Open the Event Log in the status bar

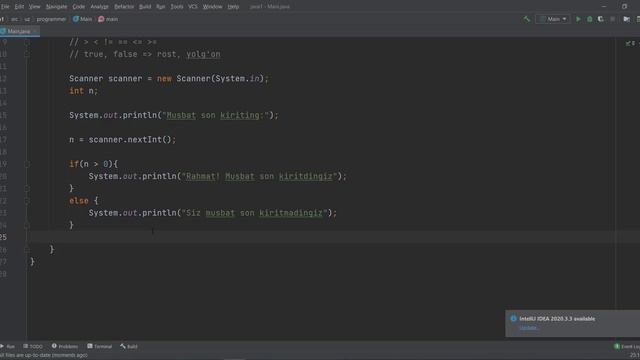click(627, 346)
